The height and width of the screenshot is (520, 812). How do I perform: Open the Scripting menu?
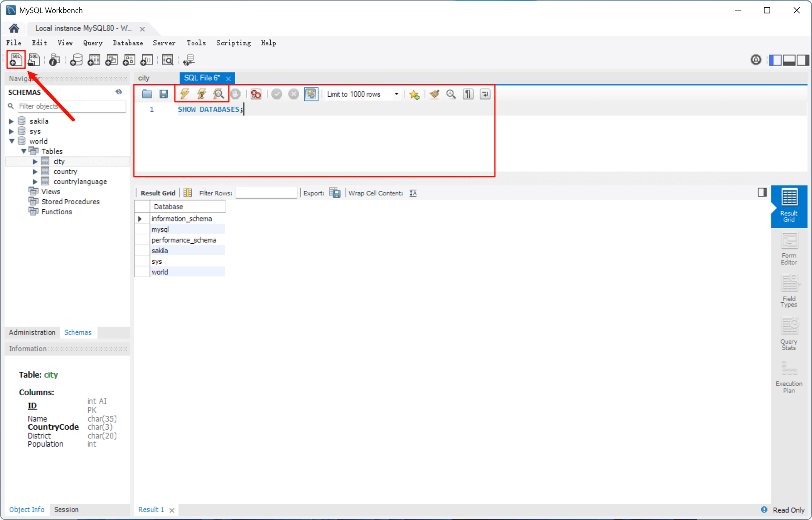pyautogui.click(x=233, y=43)
